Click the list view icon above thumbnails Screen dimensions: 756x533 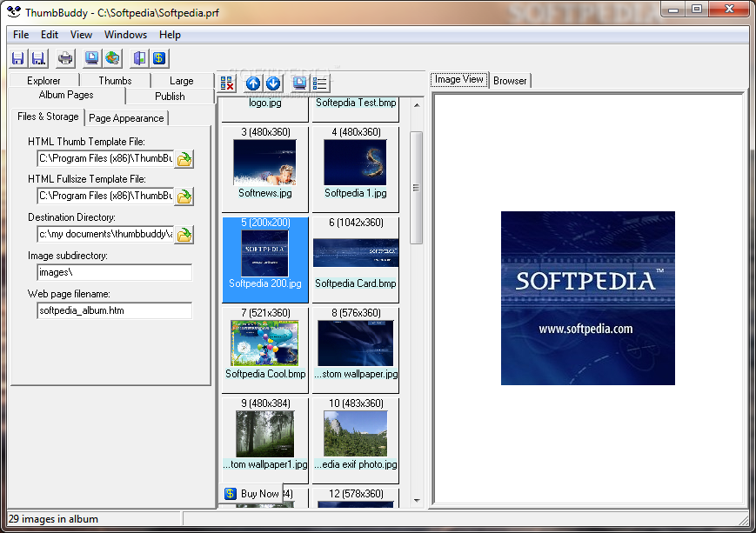pos(319,83)
